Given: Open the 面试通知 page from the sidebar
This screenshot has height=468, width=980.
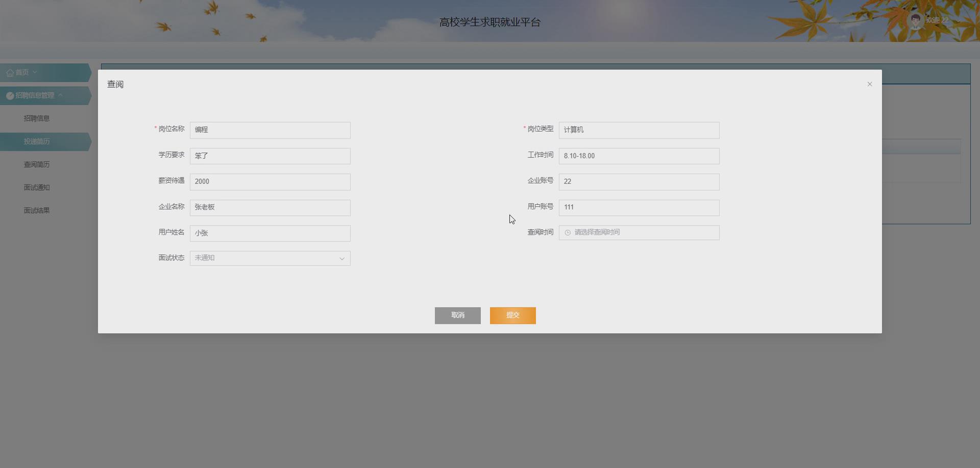Looking at the screenshot, I should (x=37, y=187).
